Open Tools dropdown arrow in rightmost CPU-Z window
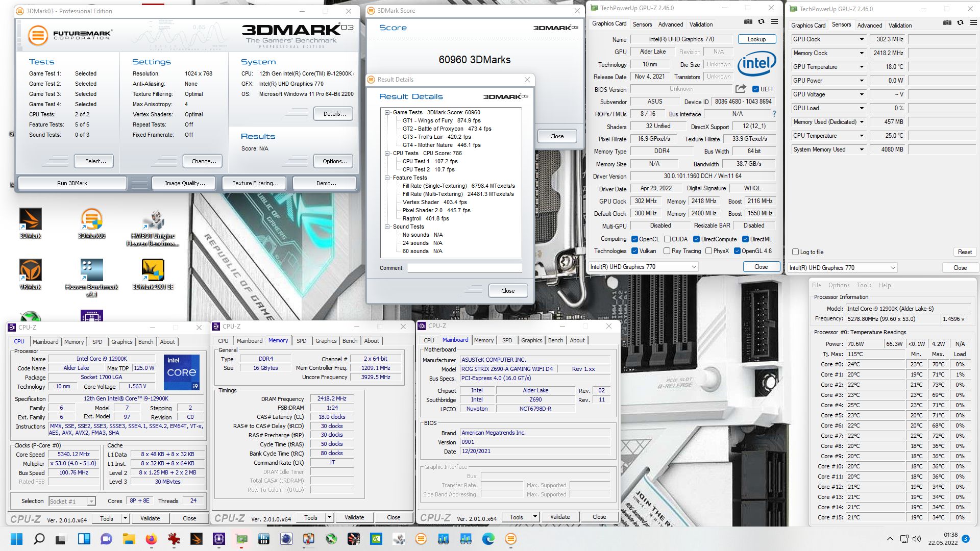 click(x=535, y=517)
